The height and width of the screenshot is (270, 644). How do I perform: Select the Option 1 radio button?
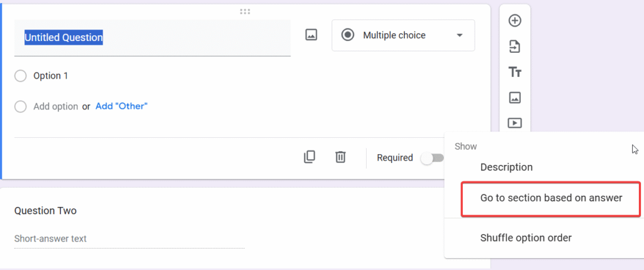point(21,76)
